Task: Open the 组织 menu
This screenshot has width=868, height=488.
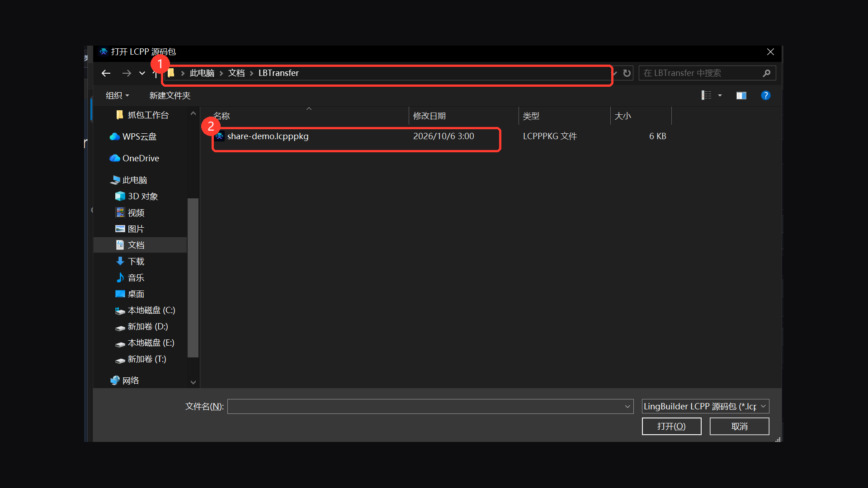Action: 117,95
